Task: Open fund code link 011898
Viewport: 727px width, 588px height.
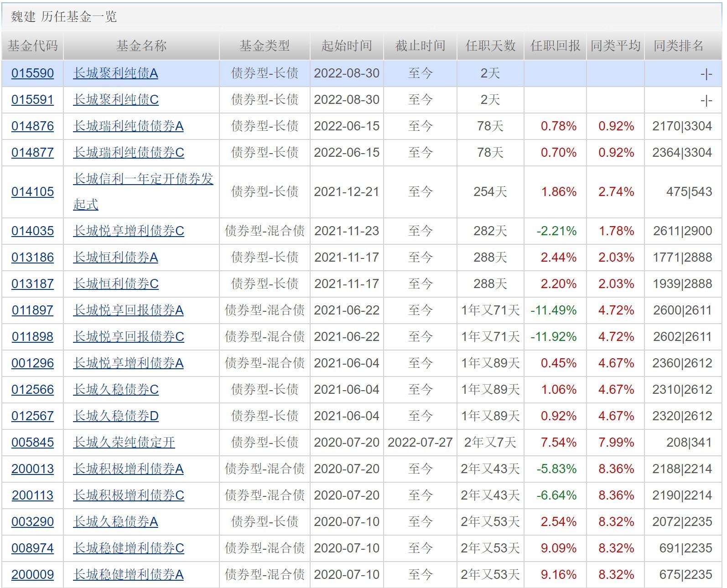Action: pos(32,336)
